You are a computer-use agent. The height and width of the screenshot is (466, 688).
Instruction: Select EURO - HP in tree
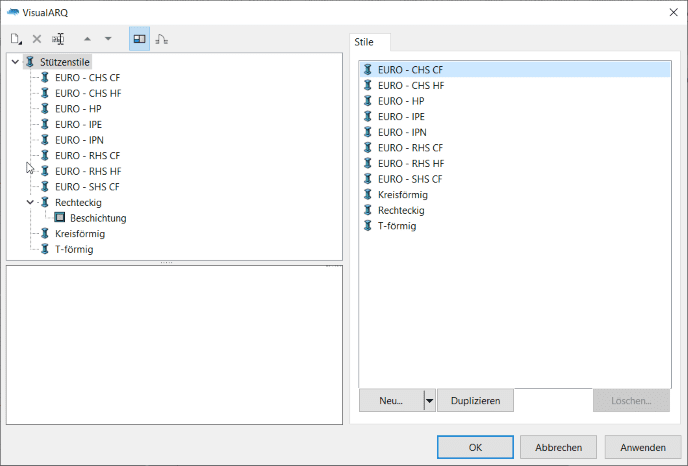coord(78,109)
